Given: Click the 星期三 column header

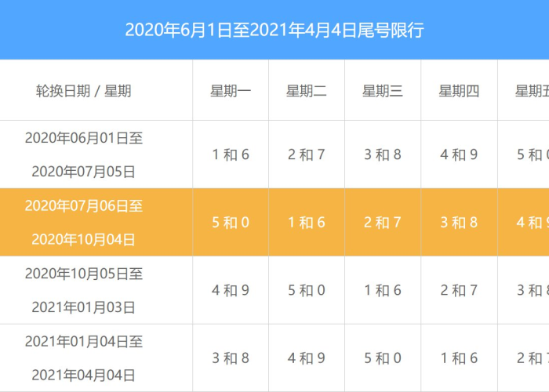Looking at the screenshot, I should pos(383,91).
